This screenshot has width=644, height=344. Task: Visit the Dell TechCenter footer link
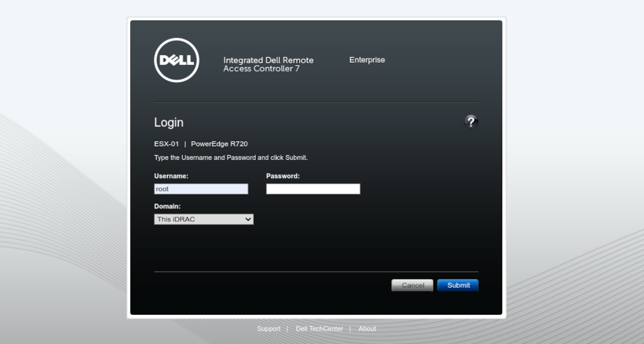319,329
